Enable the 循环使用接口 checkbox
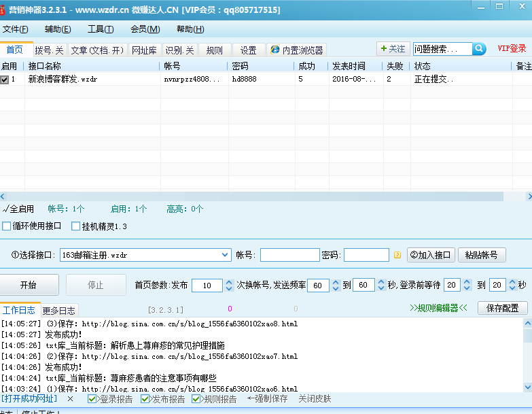This screenshot has width=532, height=414. pos(7,226)
